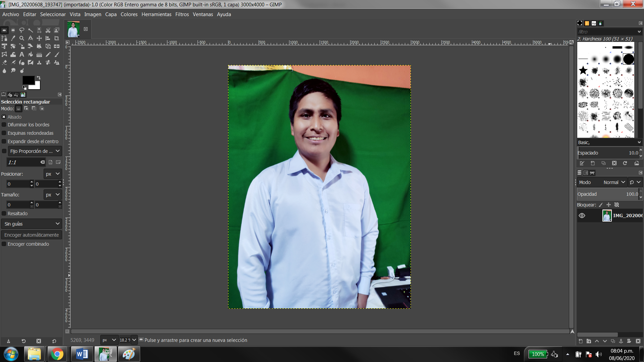The width and height of the screenshot is (644, 362).
Task: Click the swap foreground/background colors arrow
Action: pos(39,78)
